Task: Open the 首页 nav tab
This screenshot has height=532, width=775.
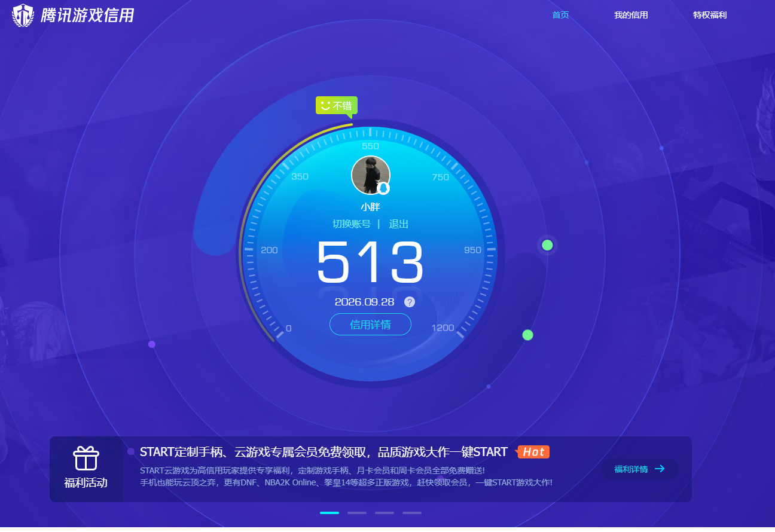Action: coord(560,16)
